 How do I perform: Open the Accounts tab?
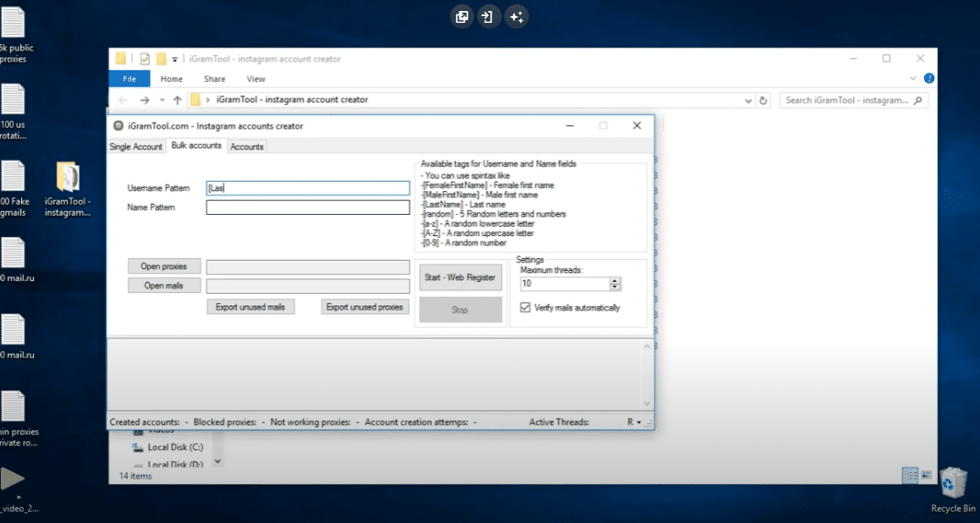[x=247, y=146]
